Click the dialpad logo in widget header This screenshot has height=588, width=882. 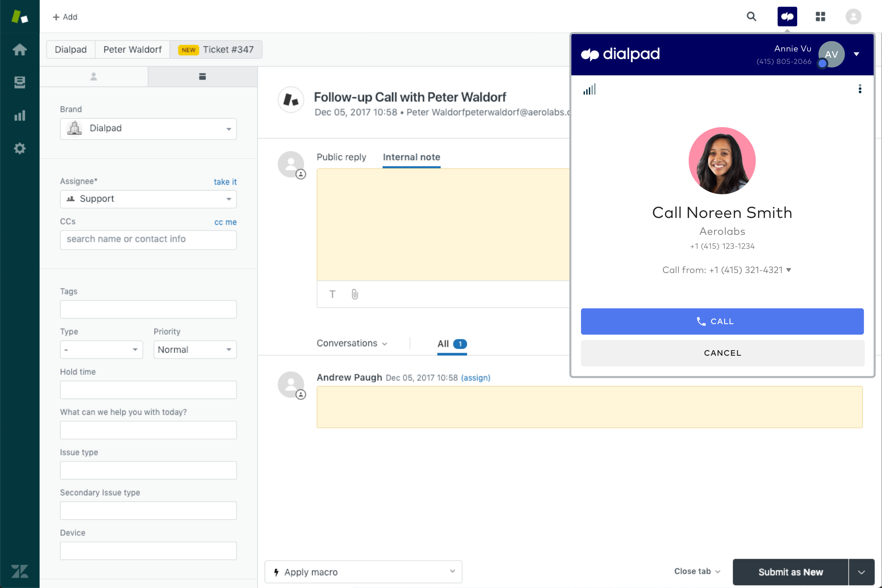tap(620, 54)
